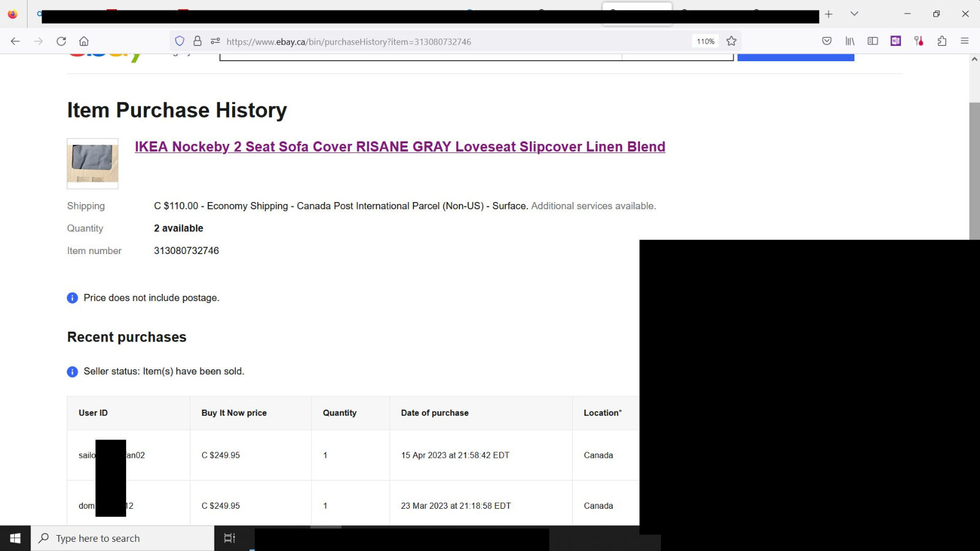Click info icon beside 'Seller status'
Screen dimensions: 980x551
[x=72, y=372]
